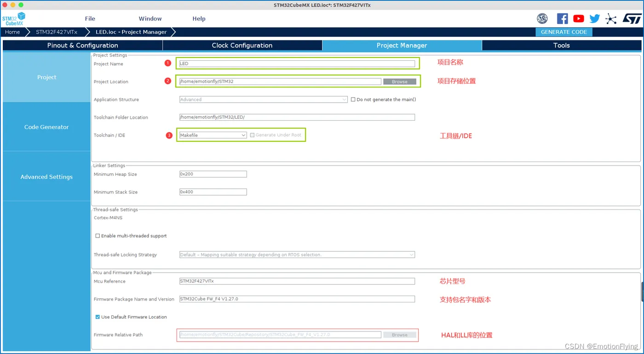Open the File menu
The height and width of the screenshot is (354, 644).
pos(90,19)
